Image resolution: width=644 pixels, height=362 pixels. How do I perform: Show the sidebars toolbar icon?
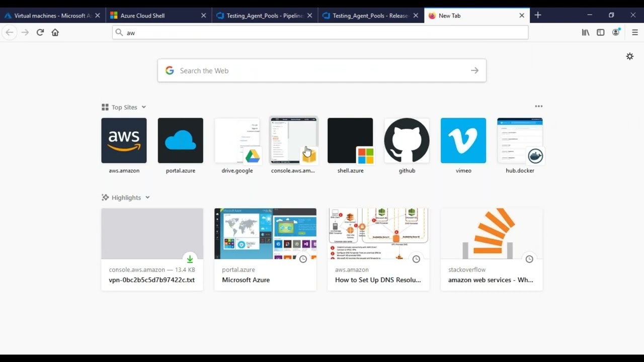601,33
